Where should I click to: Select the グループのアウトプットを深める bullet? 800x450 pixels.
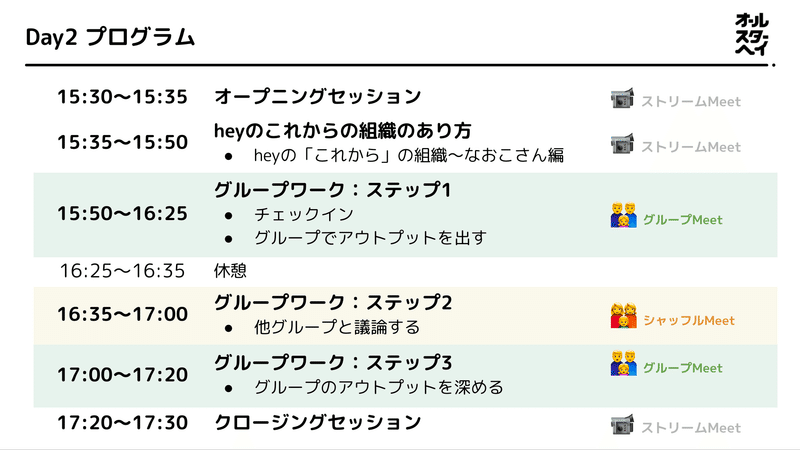(379, 387)
